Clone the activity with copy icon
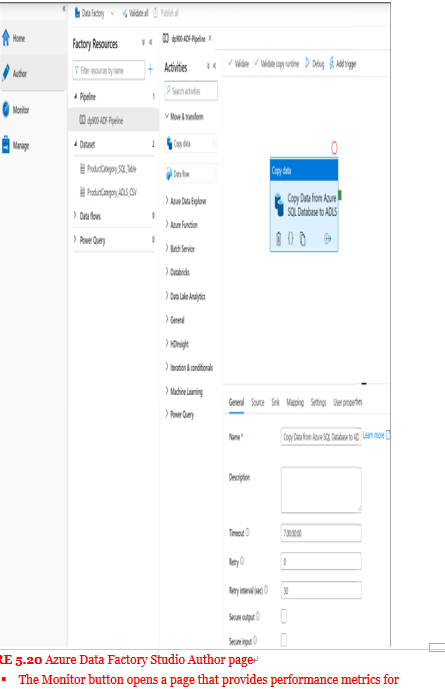The width and height of the screenshot is (445, 689). click(303, 239)
